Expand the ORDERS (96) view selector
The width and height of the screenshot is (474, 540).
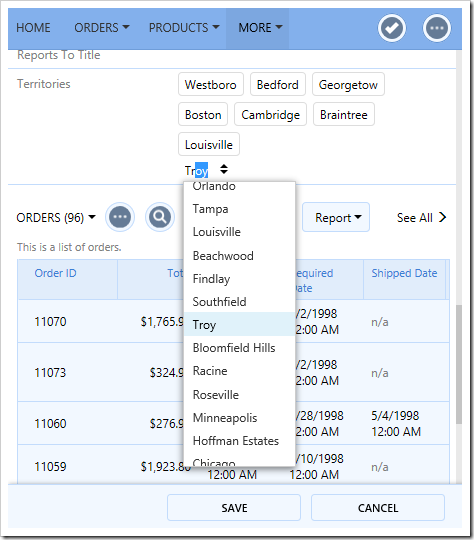tap(56, 218)
